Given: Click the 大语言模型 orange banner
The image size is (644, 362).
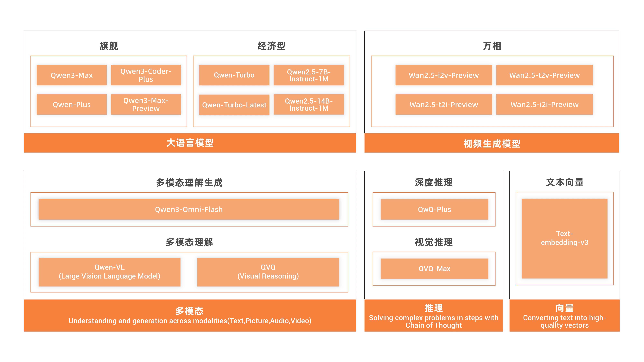Looking at the screenshot, I should pyautogui.click(x=190, y=143).
